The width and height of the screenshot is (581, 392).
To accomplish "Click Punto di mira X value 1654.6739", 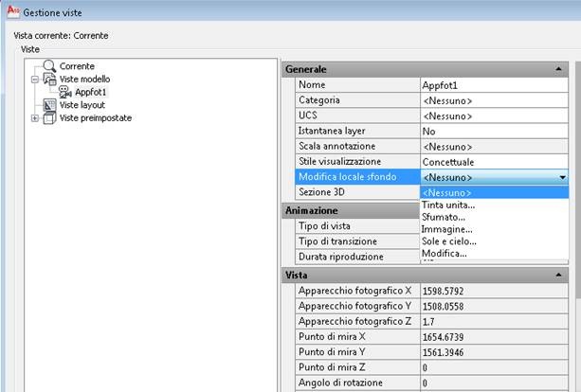I will [494, 337].
